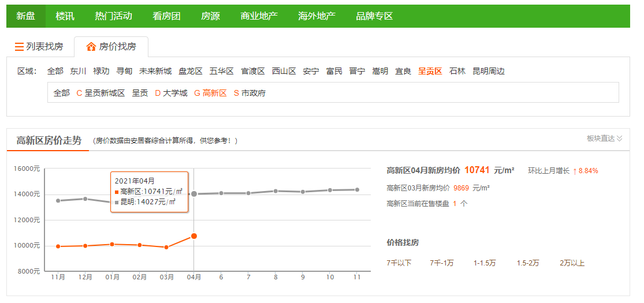644x303 pixels.
Task: Select the 五华区 district filter
Action: [x=222, y=72]
